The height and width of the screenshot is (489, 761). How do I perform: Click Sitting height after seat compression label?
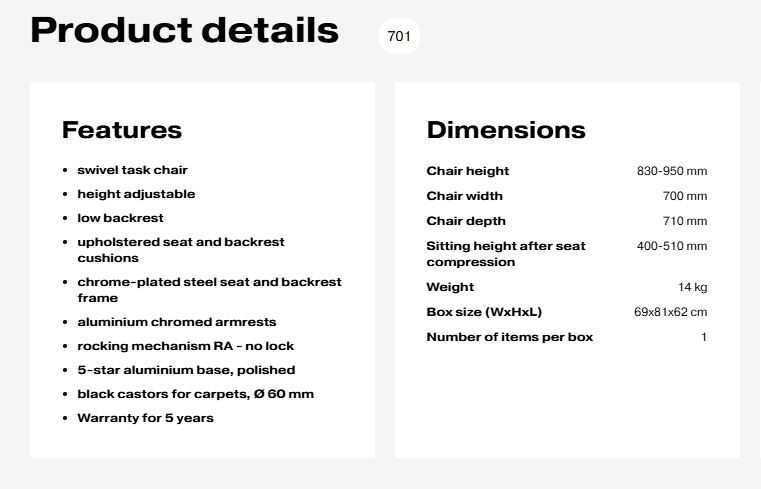pos(506,254)
